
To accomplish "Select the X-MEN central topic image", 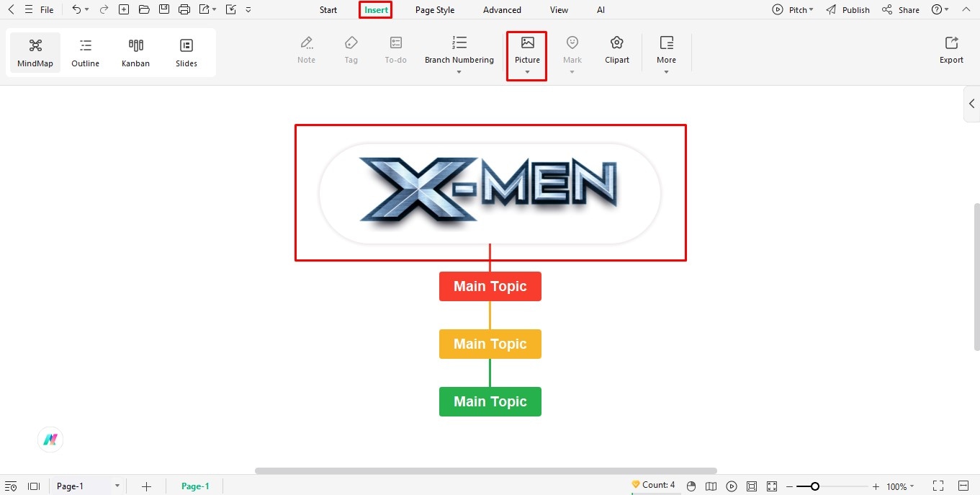I will [490, 193].
